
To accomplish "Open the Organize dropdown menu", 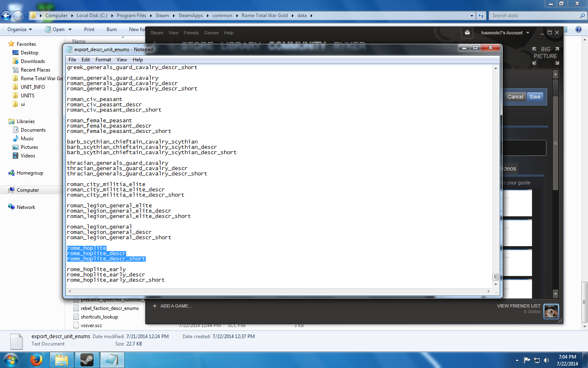I will point(20,29).
